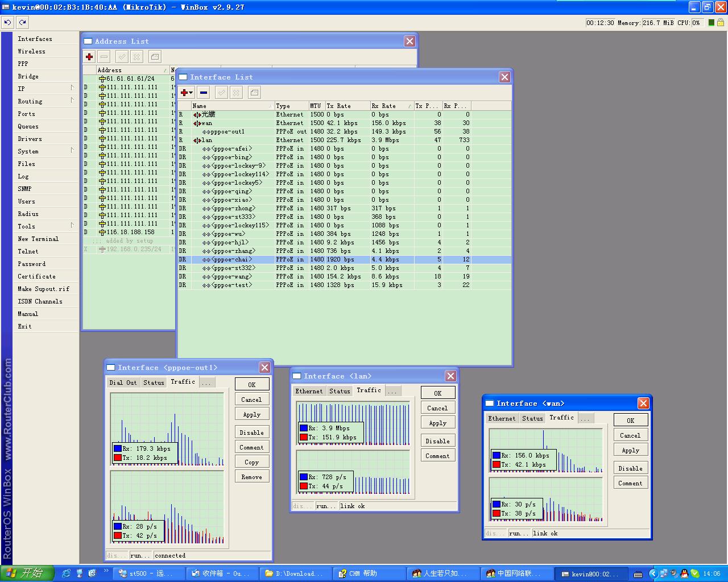Click blue Rx swatch in pppoe-out1 traffic legend
Image resolution: width=728 pixels, height=582 pixels.
[118, 448]
